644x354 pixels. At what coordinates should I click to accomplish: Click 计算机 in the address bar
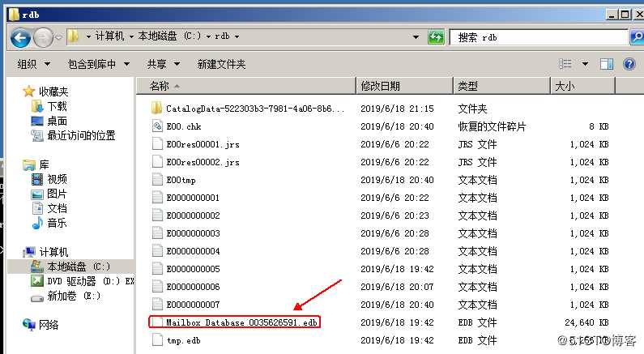[x=109, y=36]
